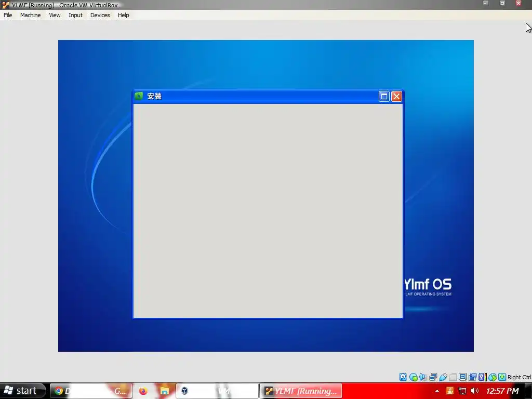
Task: Click the hard disk activity status icon
Action: pos(403,377)
